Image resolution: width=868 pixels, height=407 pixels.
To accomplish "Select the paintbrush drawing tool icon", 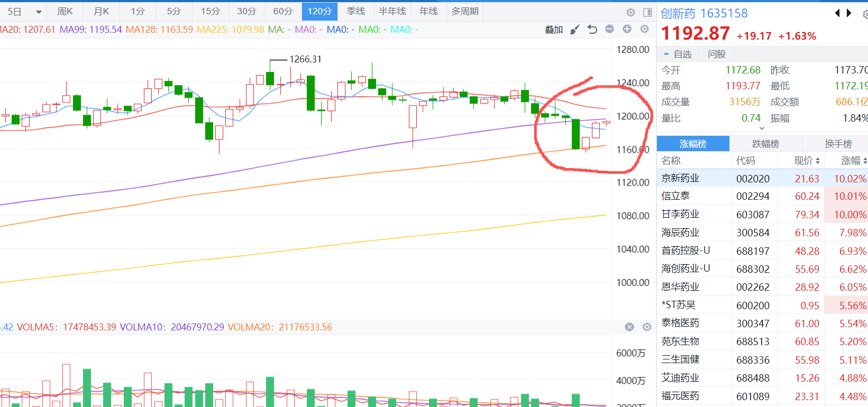I will [574, 30].
